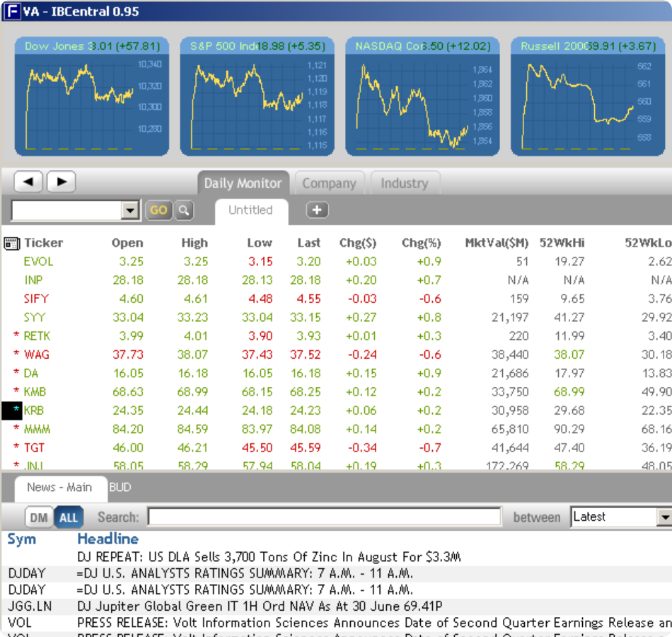Select the SYY ticker
Screen dimensions: 672x637
point(35,317)
